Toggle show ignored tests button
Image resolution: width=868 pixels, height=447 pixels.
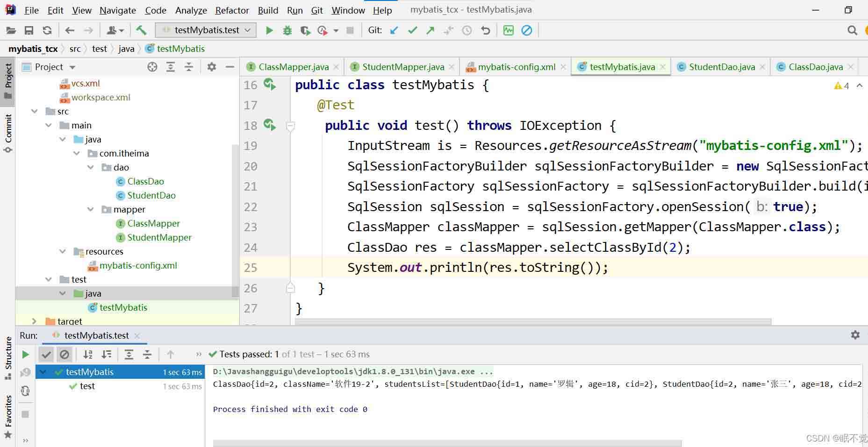(x=65, y=355)
